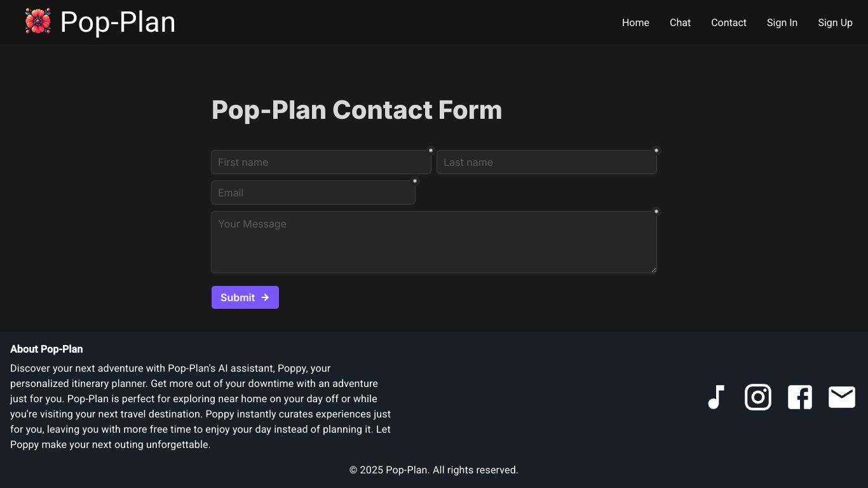Click the asterisk badge on message box
The height and width of the screenshot is (488, 868).
click(656, 212)
